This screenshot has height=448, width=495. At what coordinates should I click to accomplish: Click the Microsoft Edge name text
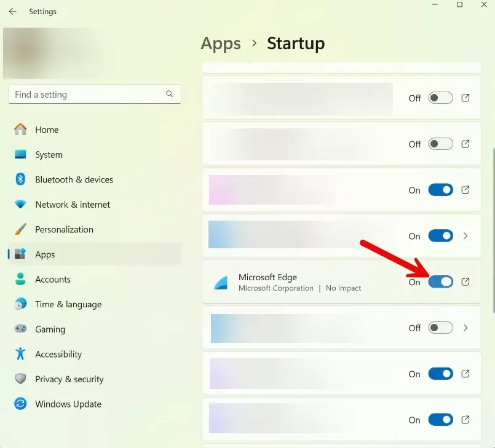pos(267,277)
